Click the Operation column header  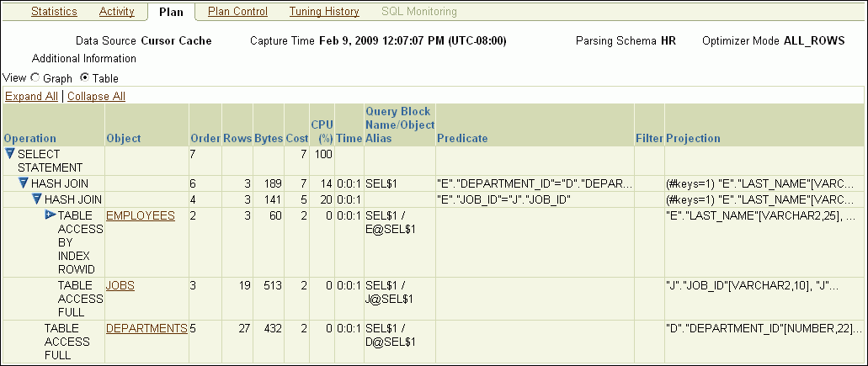(29, 138)
